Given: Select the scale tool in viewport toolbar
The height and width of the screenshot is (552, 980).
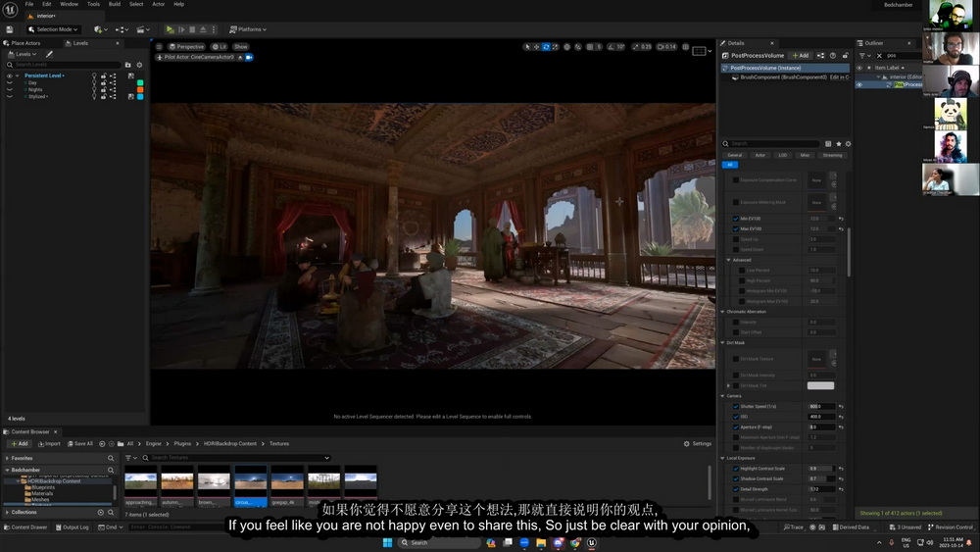Looking at the screenshot, I should (x=555, y=47).
